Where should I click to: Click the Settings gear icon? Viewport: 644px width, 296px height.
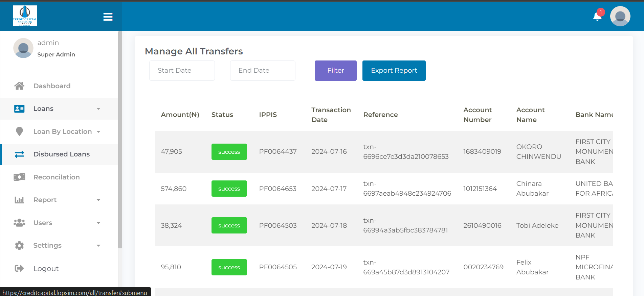[x=19, y=246]
